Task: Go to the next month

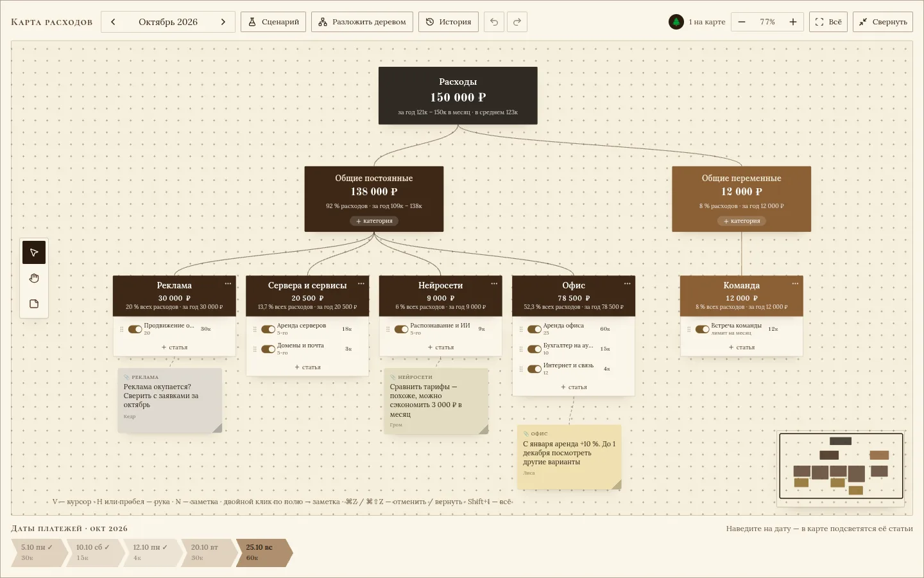Action: (223, 22)
